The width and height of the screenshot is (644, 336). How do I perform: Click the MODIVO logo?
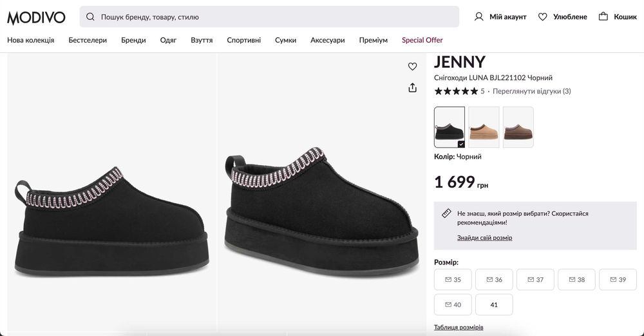(x=36, y=17)
